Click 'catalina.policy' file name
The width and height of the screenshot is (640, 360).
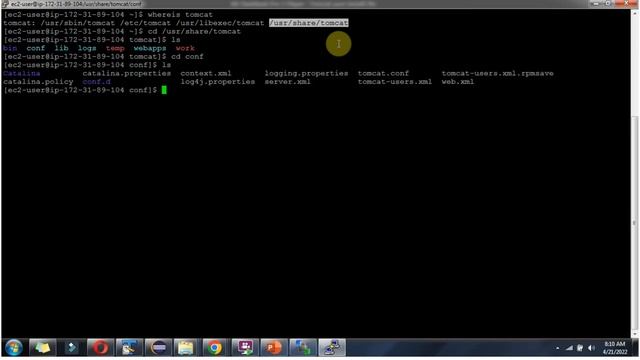point(38,82)
